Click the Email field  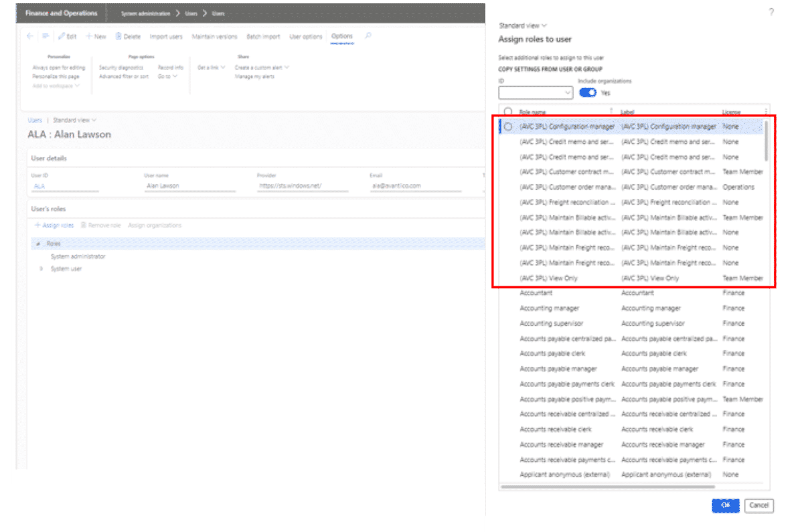click(x=415, y=186)
